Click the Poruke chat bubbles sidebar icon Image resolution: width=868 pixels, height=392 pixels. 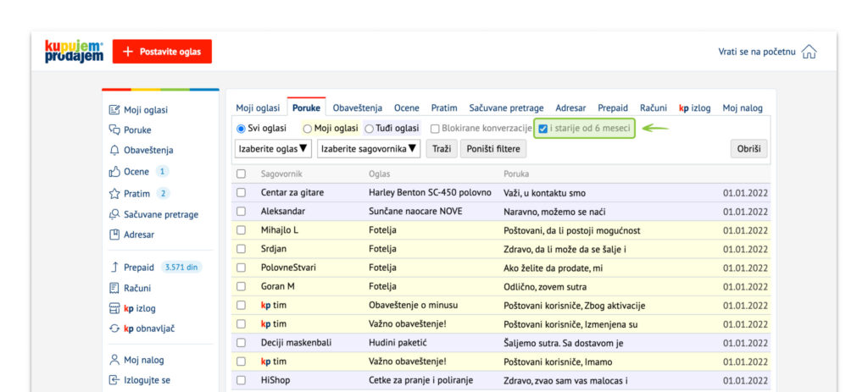[x=114, y=130]
